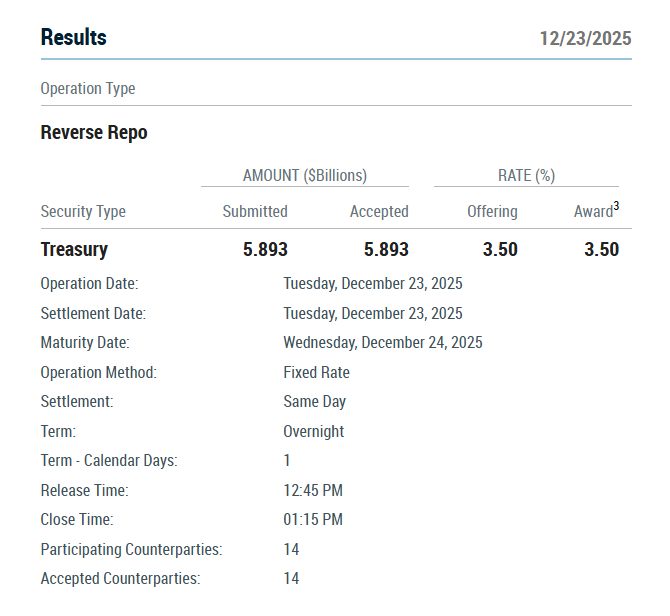This screenshot has height=616, width=670.
Task: Click the Maturity Date label
Action: 85,343
